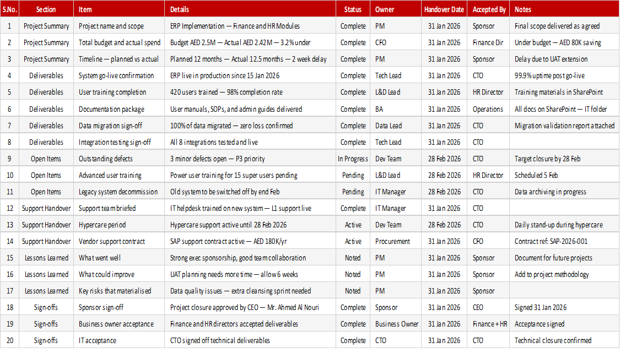This screenshot has width=620, height=364.
Task: Click the 'Hypercare period' item cell
Action: click(119, 225)
